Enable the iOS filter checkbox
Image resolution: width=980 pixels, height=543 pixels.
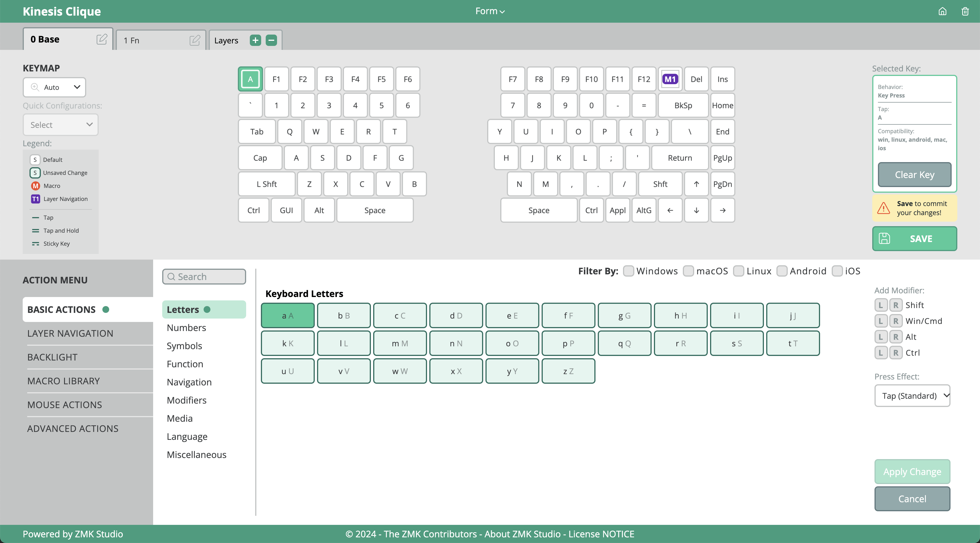click(837, 271)
